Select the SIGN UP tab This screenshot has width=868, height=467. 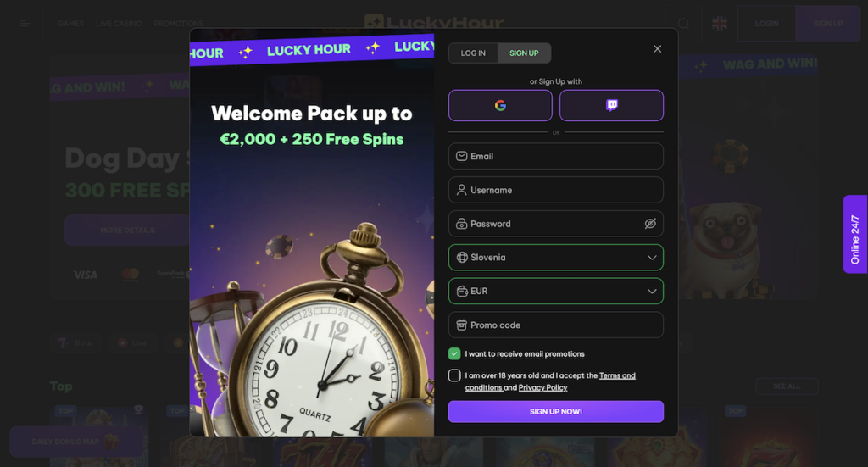tap(524, 53)
